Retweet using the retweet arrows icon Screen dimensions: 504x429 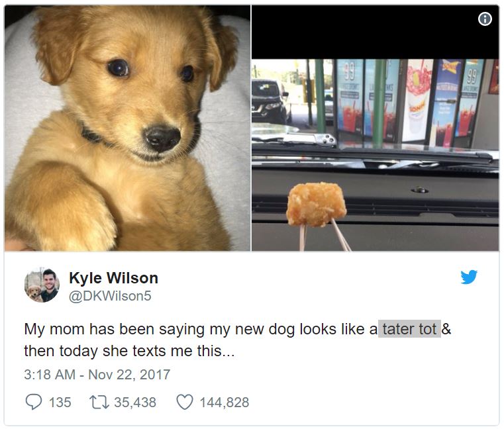[99, 402]
